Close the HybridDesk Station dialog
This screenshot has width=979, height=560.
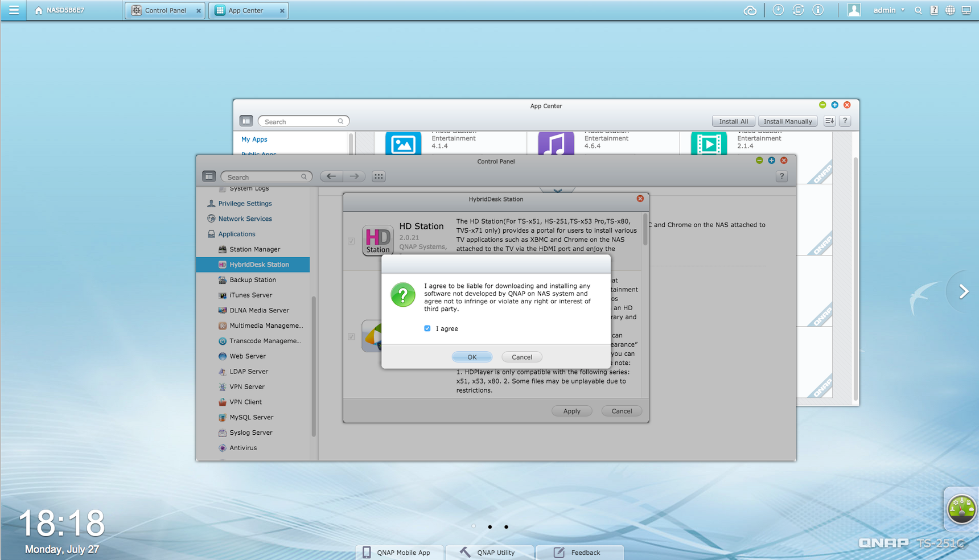tap(640, 199)
